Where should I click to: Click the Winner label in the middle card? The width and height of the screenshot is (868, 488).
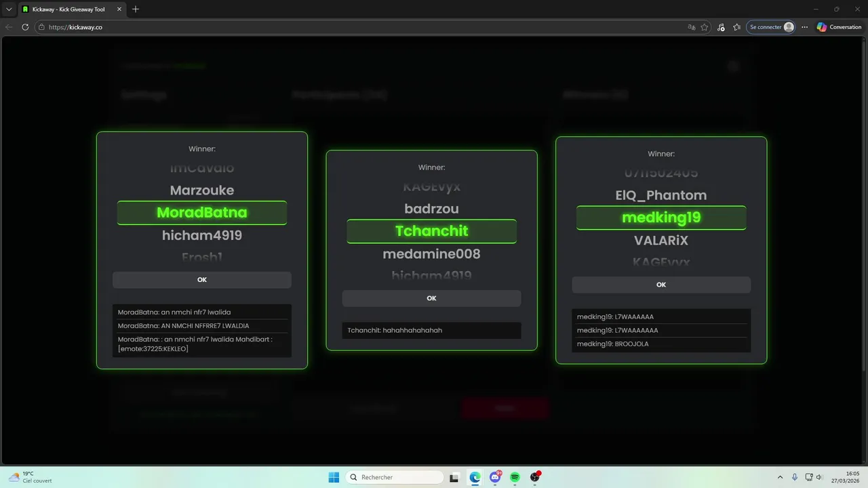431,167
